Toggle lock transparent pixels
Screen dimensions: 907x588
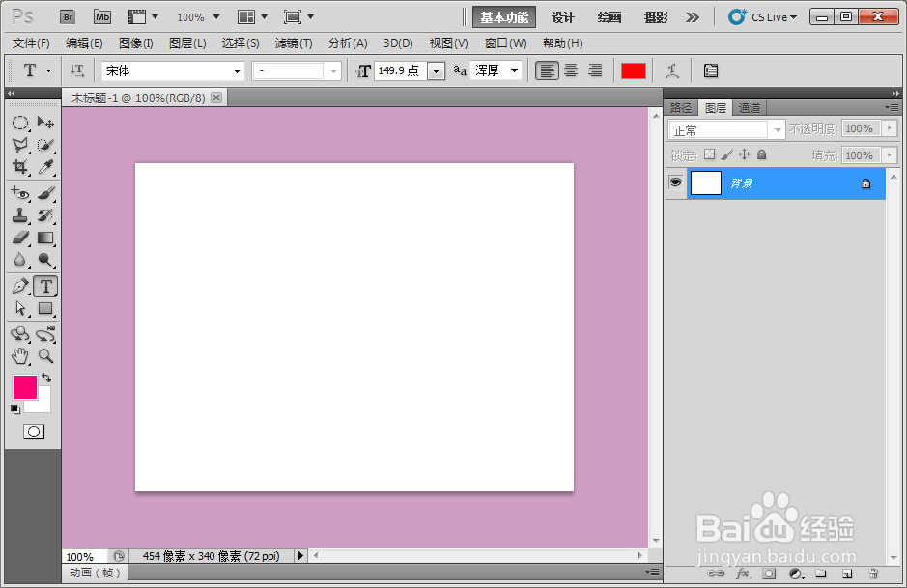710,154
